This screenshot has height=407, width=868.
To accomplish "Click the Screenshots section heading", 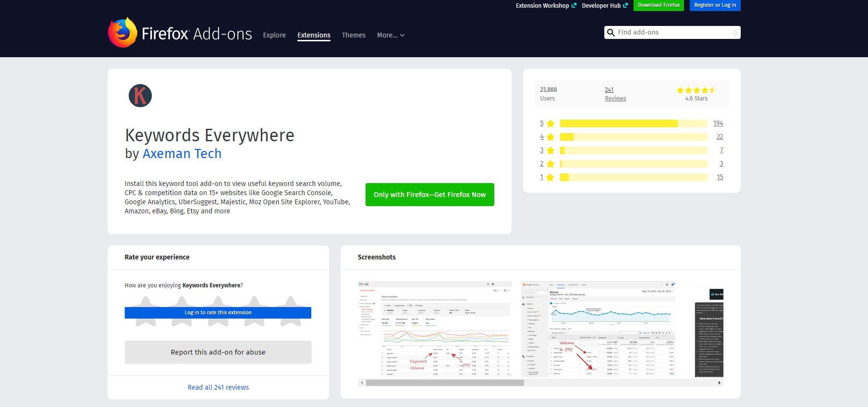I will [377, 257].
